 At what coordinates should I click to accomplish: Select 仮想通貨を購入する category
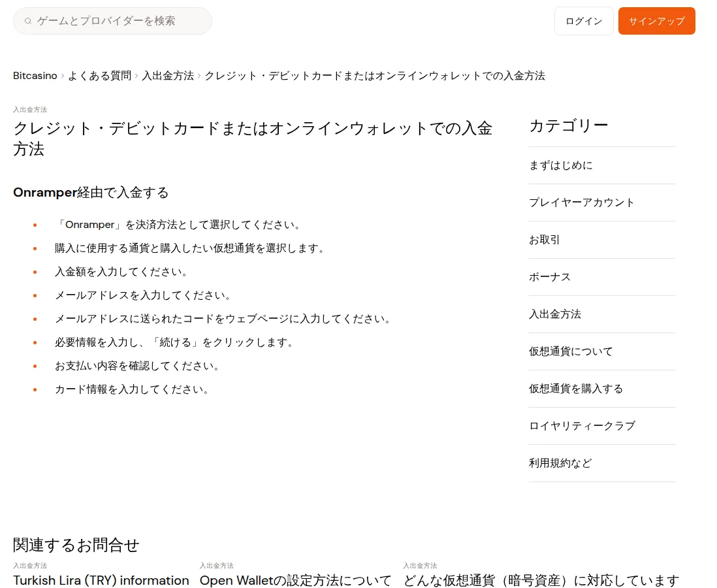click(x=602, y=389)
